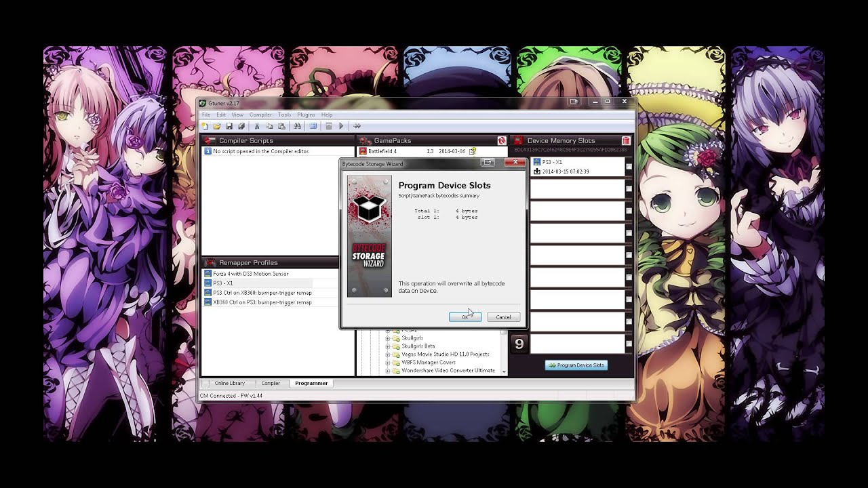Click the Gtuner title bar display mode icon

[x=574, y=102]
